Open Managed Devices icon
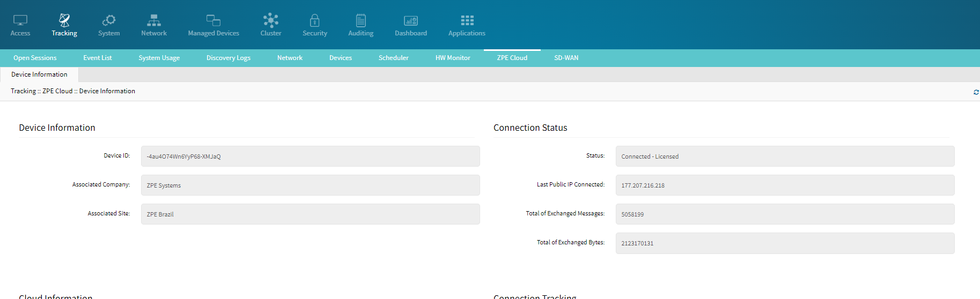980x299 pixels. point(213,20)
